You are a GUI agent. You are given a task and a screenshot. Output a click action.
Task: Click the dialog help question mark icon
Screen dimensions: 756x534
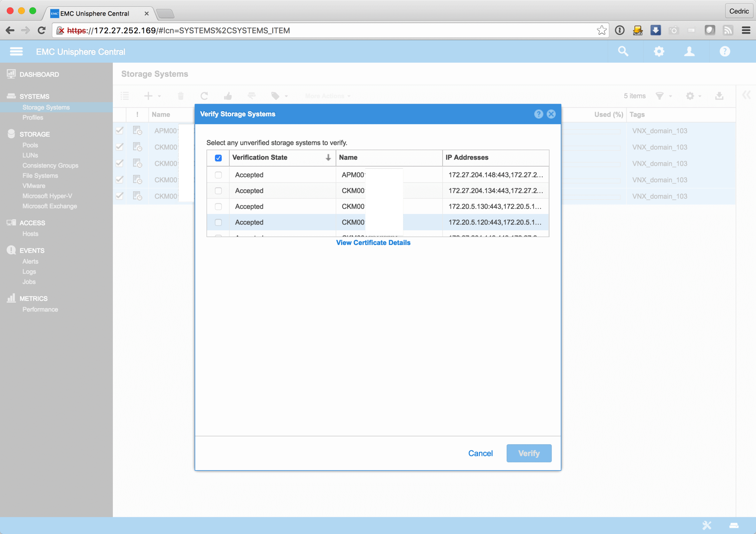tap(538, 114)
